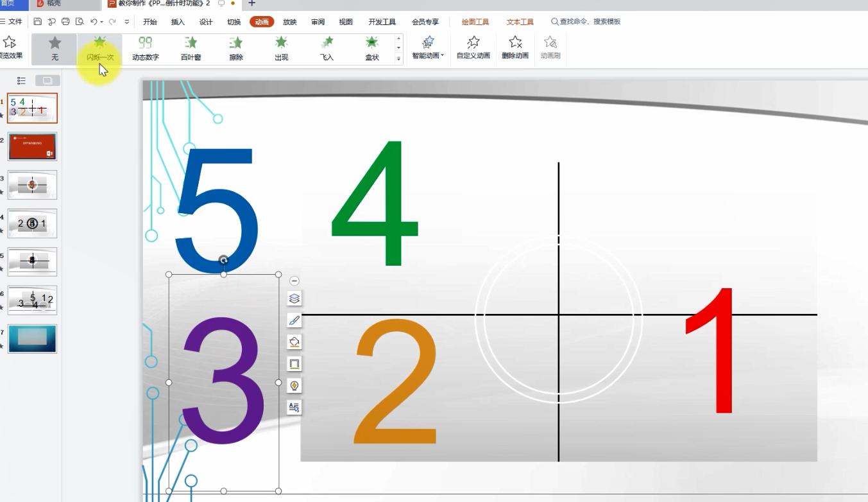Select the green number 4 on slide
868x502 pixels.
pos(375,204)
